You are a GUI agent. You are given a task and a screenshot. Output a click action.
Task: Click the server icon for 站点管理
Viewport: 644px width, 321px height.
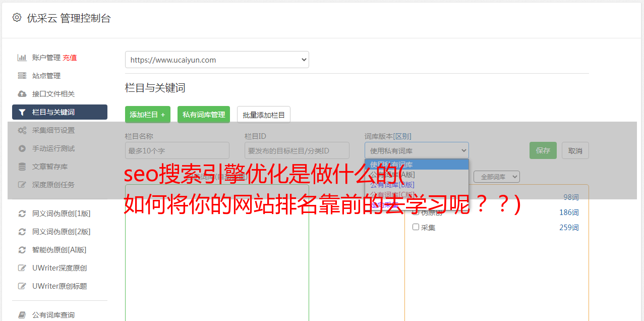click(x=22, y=76)
